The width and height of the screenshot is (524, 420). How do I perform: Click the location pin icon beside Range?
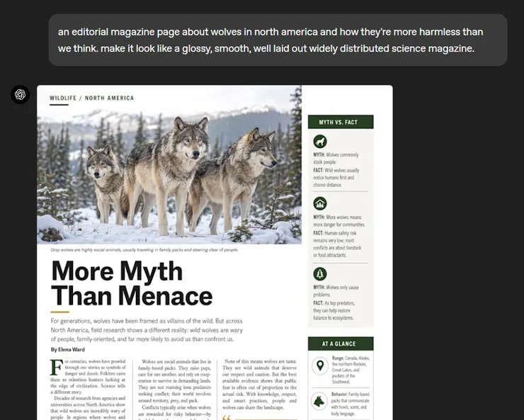[x=320, y=365]
